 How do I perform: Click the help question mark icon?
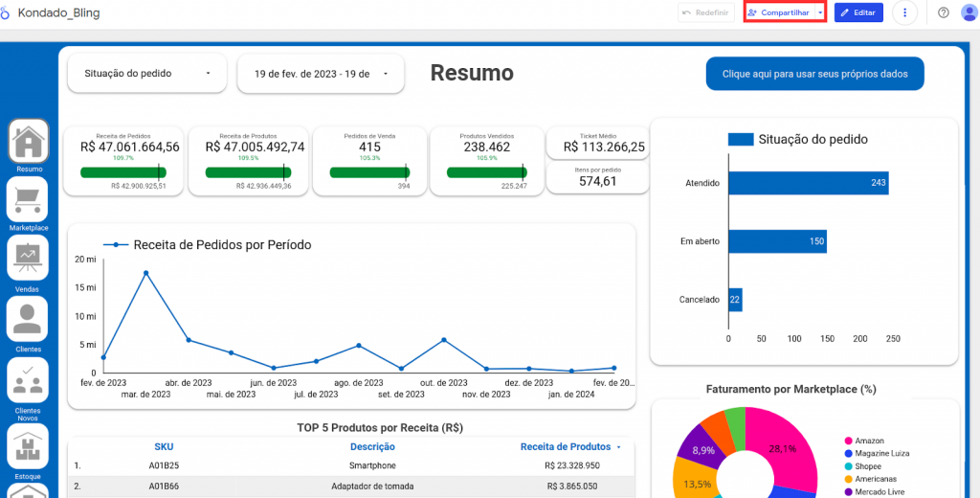pyautogui.click(x=944, y=12)
